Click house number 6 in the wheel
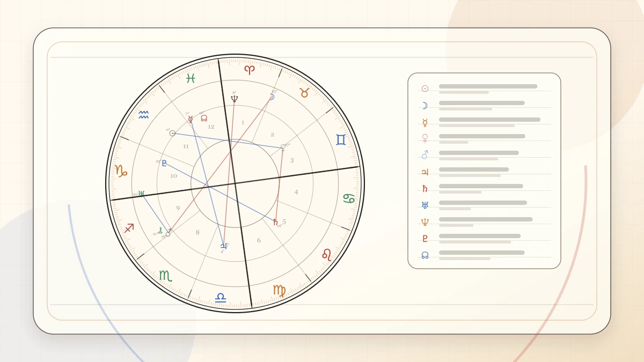The width and height of the screenshot is (644, 362). click(x=259, y=240)
